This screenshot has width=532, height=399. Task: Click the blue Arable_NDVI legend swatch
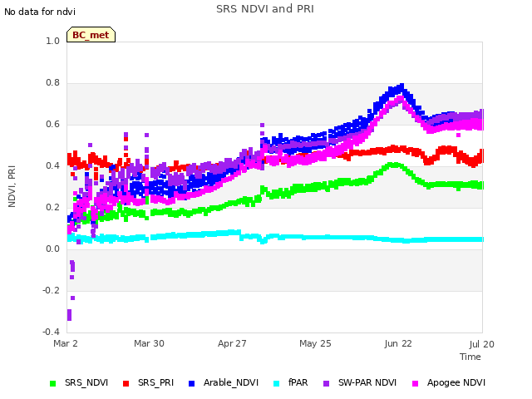[191, 383]
